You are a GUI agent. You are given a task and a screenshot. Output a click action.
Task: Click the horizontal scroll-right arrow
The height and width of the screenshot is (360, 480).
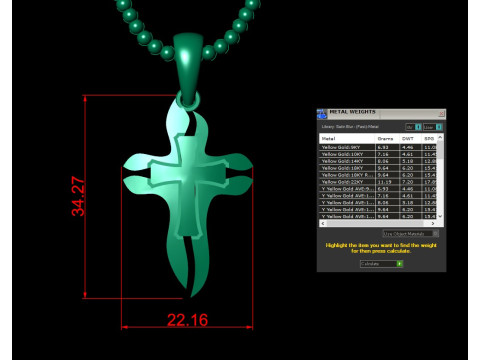coord(433,223)
